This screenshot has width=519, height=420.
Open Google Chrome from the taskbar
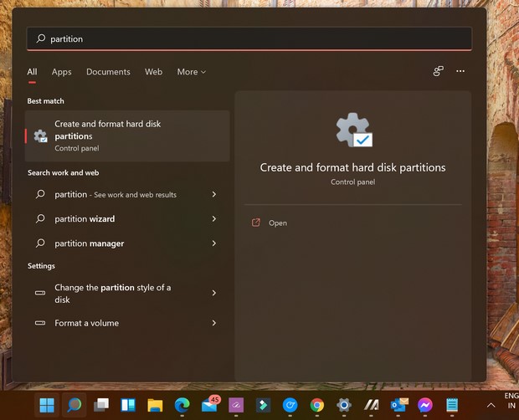click(x=316, y=406)
